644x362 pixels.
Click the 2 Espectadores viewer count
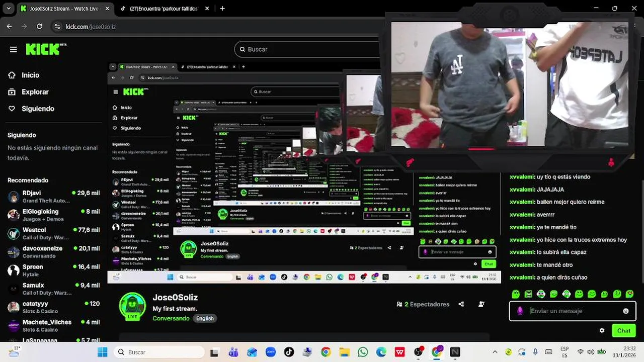point(423,304)
